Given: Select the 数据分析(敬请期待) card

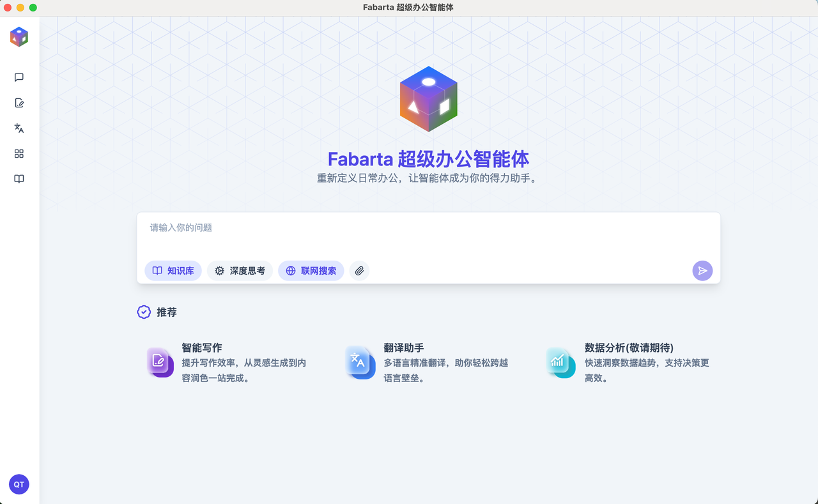Looking at the screenshot, I should [645, 362].
